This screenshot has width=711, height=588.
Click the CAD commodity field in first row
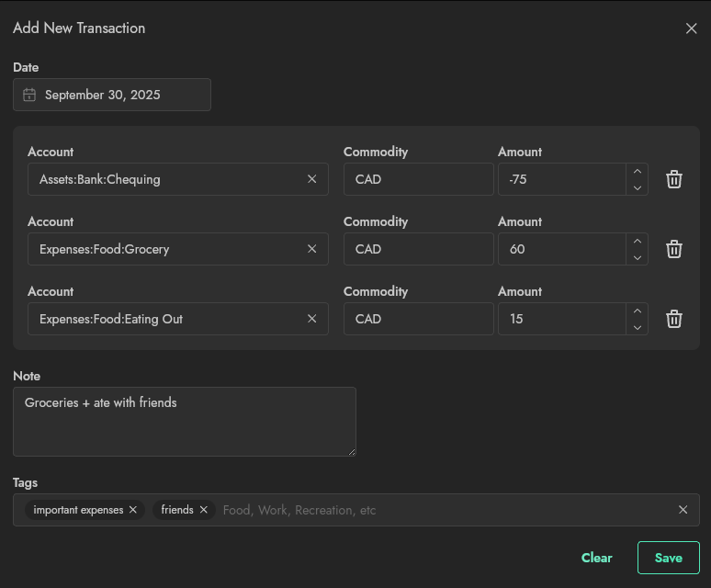(x=418, y=179)
